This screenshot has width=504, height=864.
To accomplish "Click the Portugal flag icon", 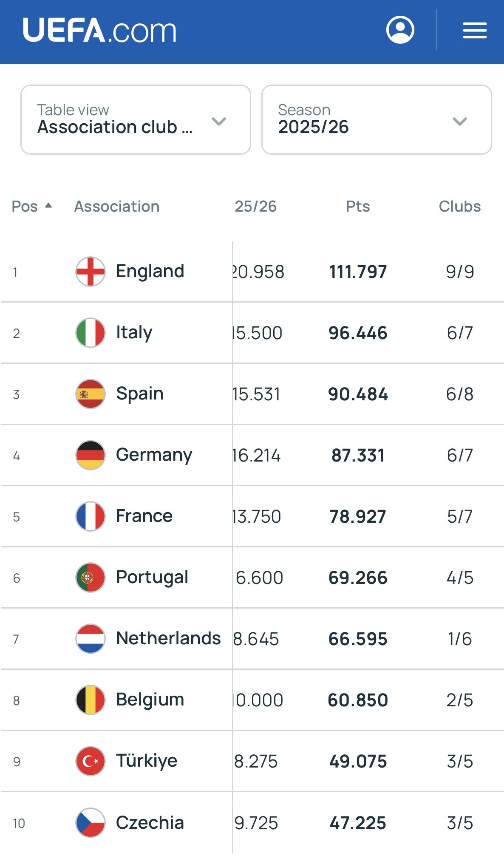I will tap(90, 578).
